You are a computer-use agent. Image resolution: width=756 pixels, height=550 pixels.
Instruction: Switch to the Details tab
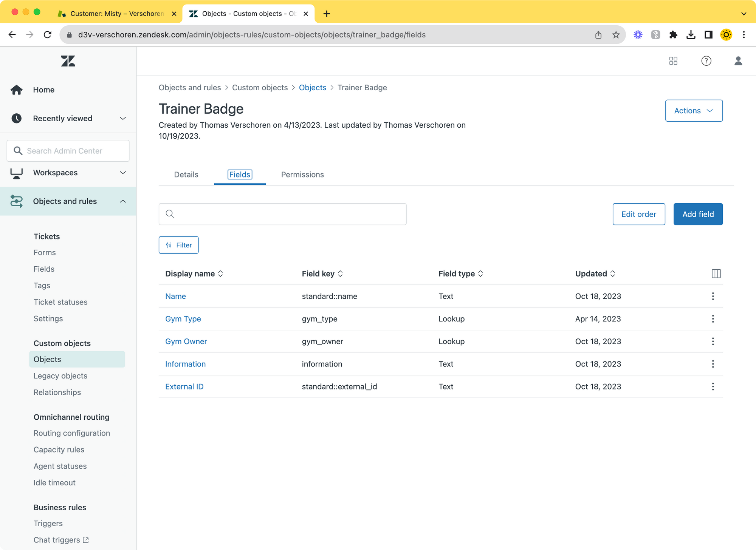coord(186,175)
